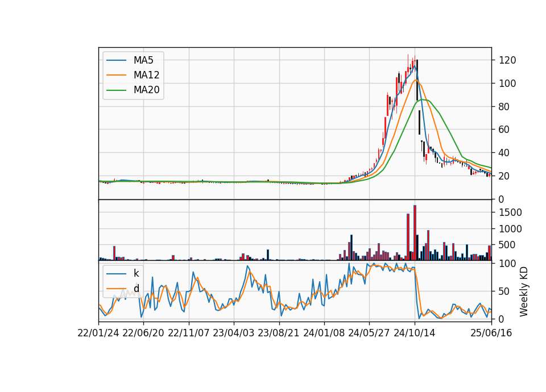Image resolution: width=546 pixels, height=392 pixels.
Task: Click the 24/01/08 date tick label
Action: coord(324,333)
